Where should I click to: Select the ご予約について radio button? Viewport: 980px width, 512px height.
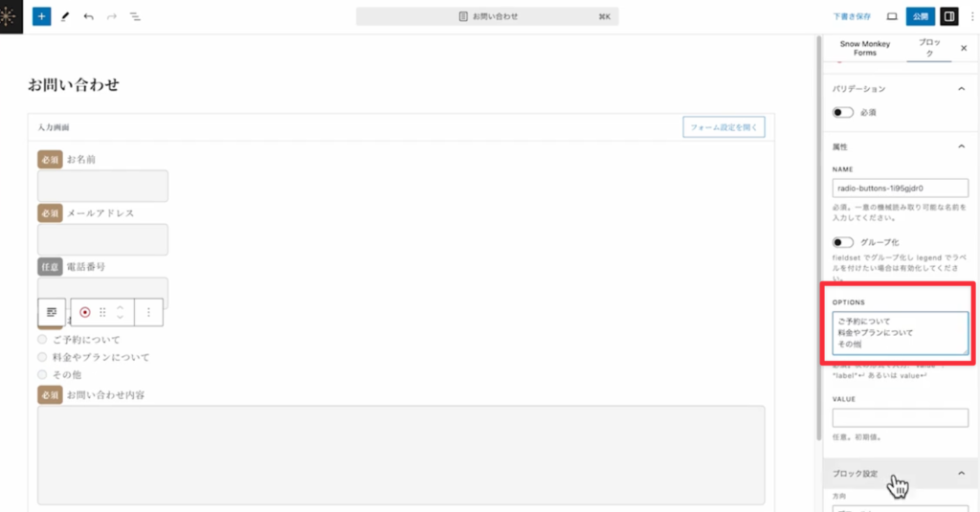tap(42, 340)
